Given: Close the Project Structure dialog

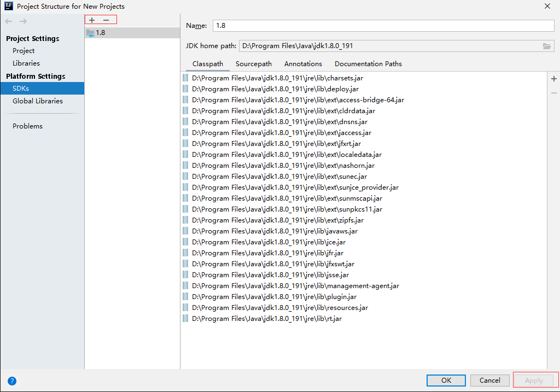Looking at the screenshot, I should [547, 6].
